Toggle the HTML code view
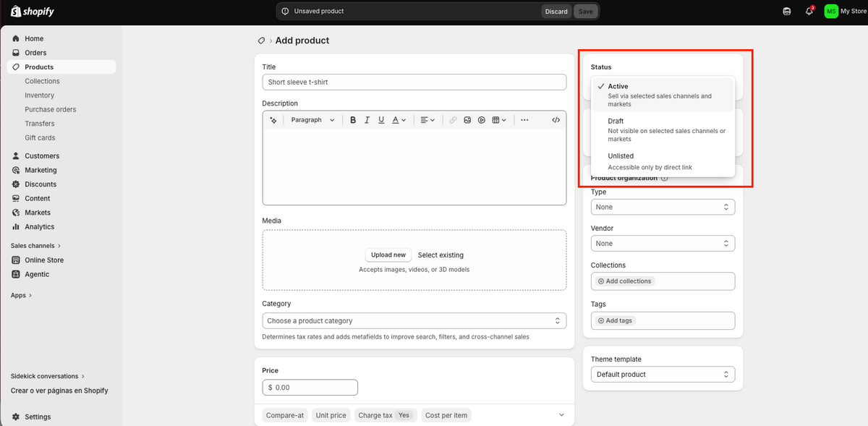The image size is (868, 426). [x=556, y=120]
